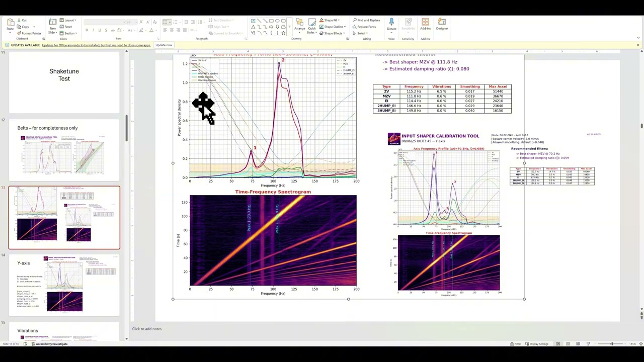The image size is (644, 362).
Task: Select slide 14 Y-axis thumbnail
Action: coord(64,285)
